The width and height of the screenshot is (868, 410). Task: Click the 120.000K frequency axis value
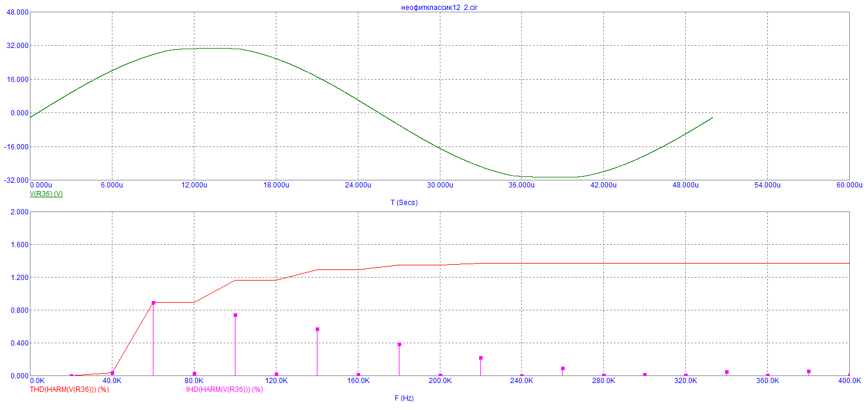tap(276, 381)
